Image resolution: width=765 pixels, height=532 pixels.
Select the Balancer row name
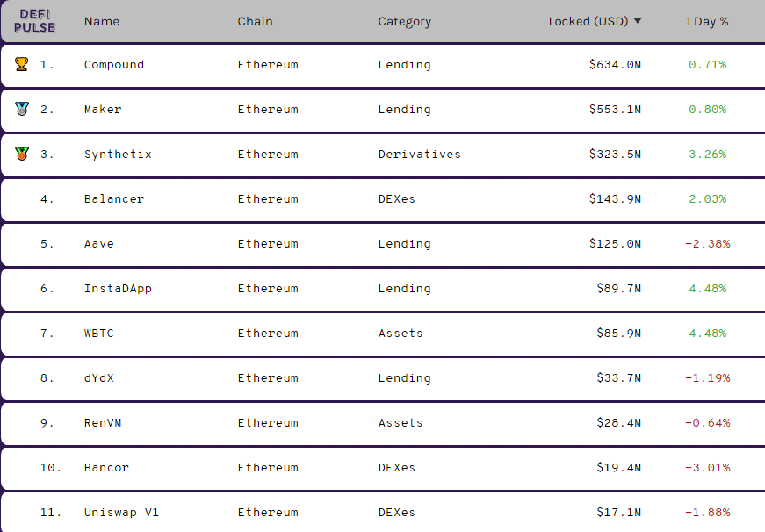click(114, 199)
